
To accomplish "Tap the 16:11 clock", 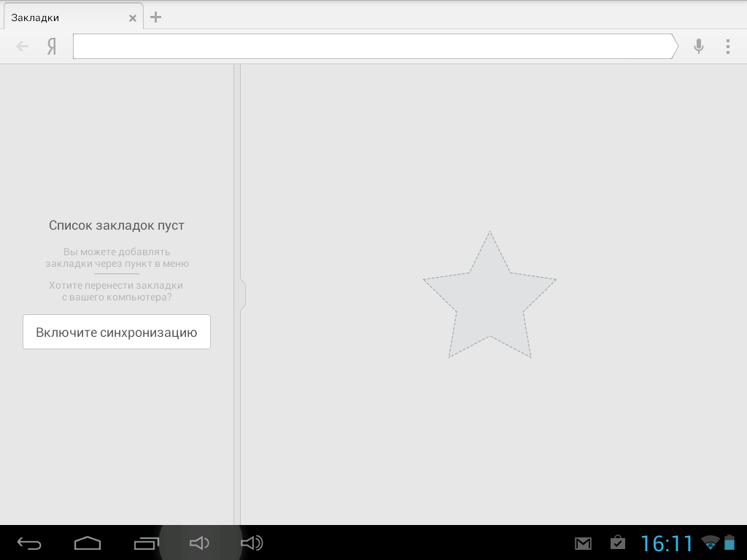I will coord(667,543).
